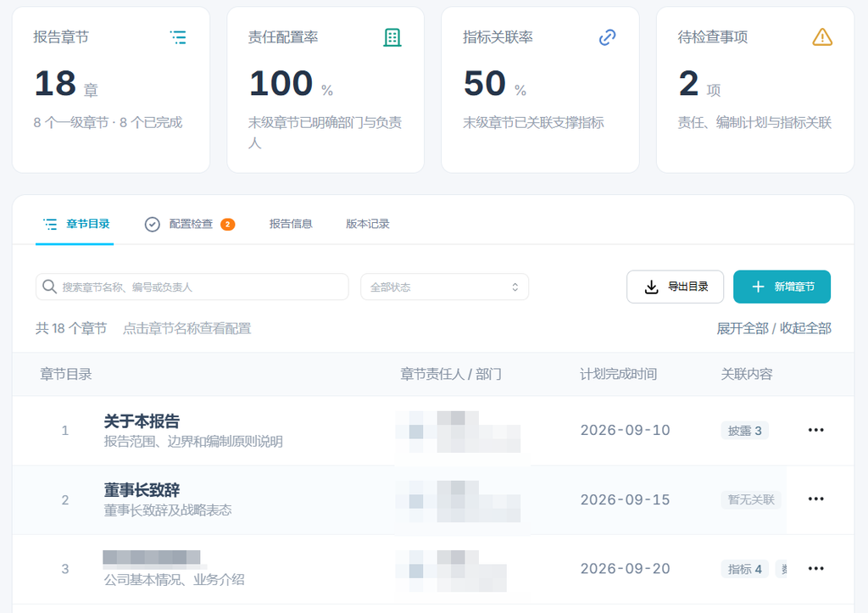868x613 pixels.
Task: Click the check-circle icon beside 配置检查
Action: tap(153, 224)
